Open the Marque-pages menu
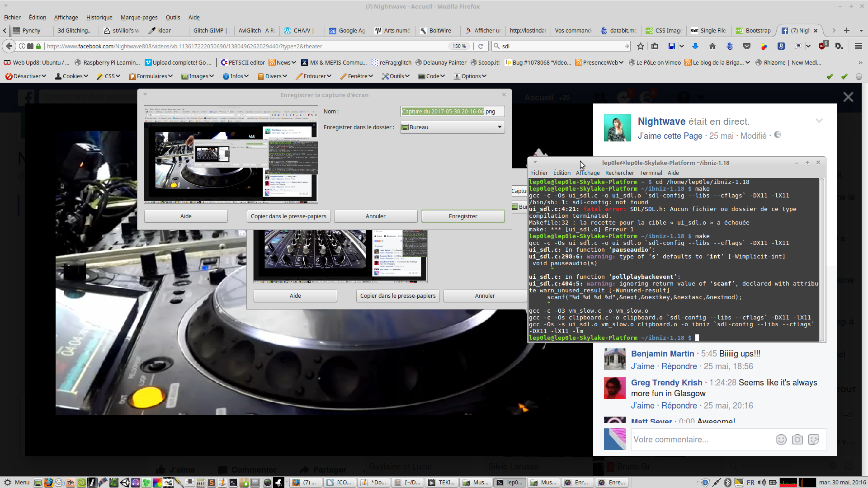Viewport: 868px width, 488px height. coord(139,18)
